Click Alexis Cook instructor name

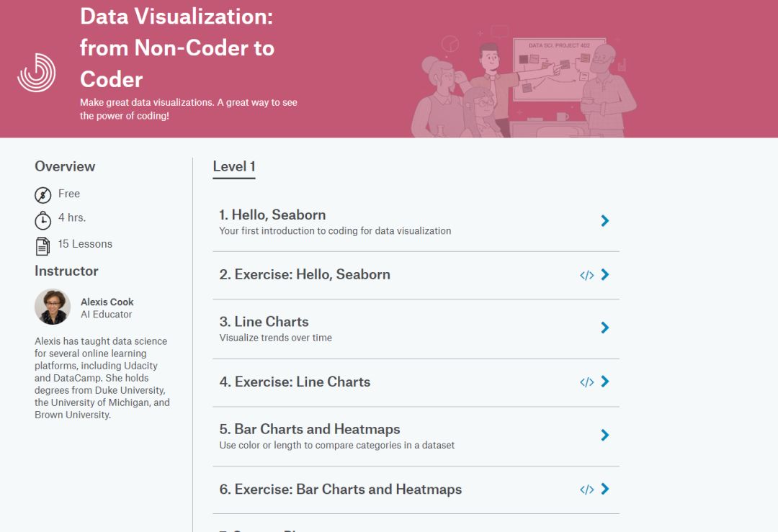[x=107, y=302]
